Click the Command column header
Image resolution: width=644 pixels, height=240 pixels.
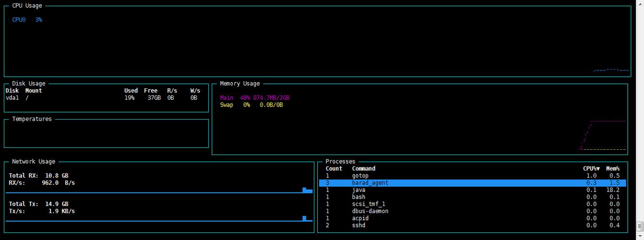coord(364,168)
